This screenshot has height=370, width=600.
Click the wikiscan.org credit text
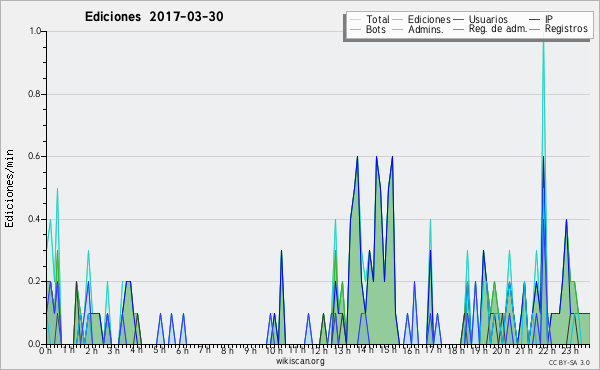(300, 361)
